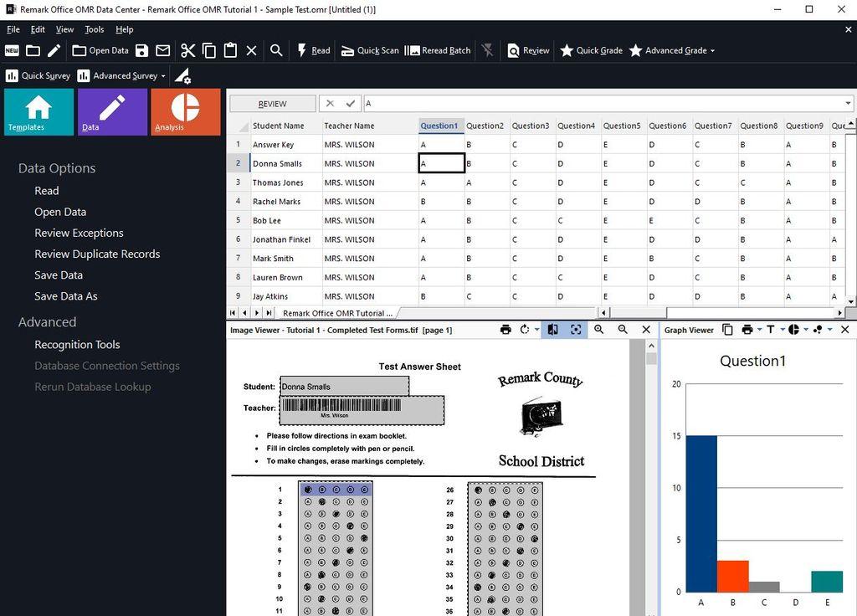Run Quick Grade from the toolbar
The width and height of the screenshot is (857, 616).
tap(592, 51)
